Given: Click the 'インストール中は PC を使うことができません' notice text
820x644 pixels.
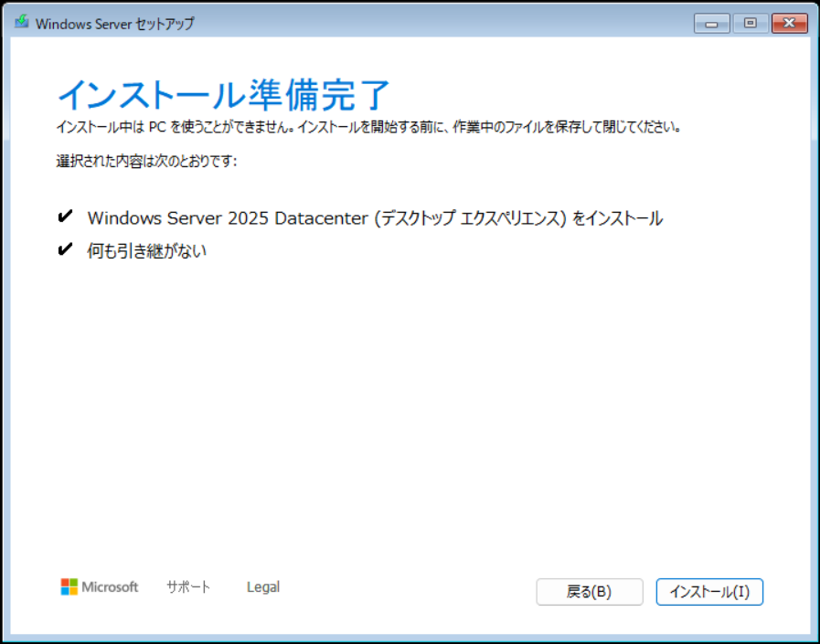Looking at the screenshot, I should (x=368, y=127).
